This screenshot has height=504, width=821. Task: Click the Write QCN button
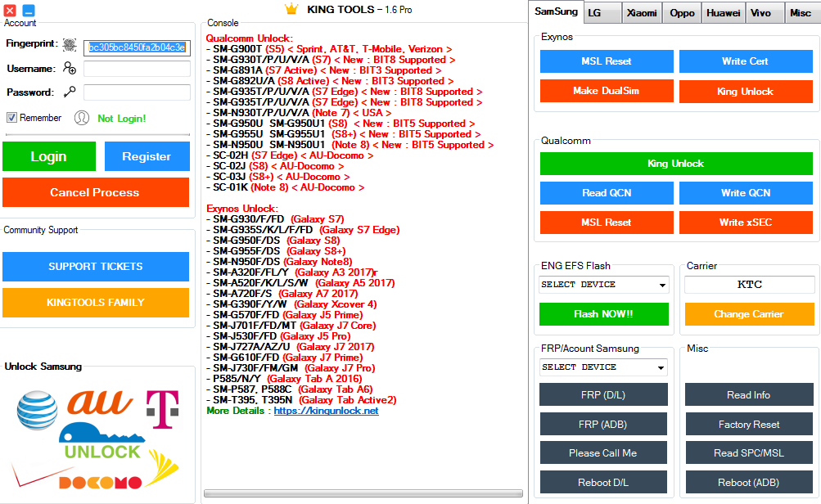(x=746, y=193)
